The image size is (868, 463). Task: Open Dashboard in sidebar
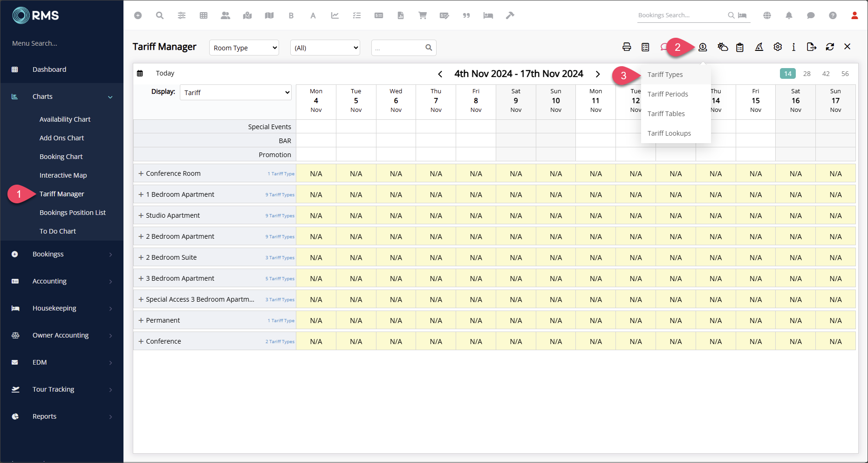click(x=49, y=69)
